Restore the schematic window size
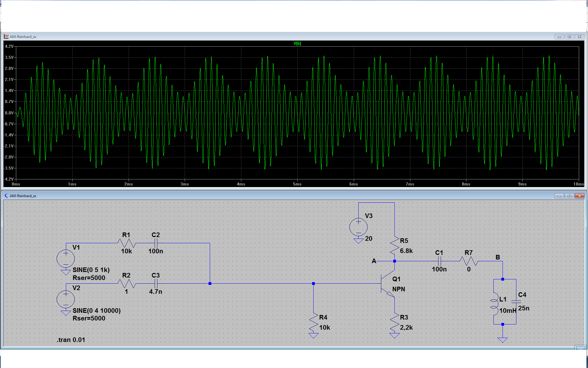 [569, 196]
